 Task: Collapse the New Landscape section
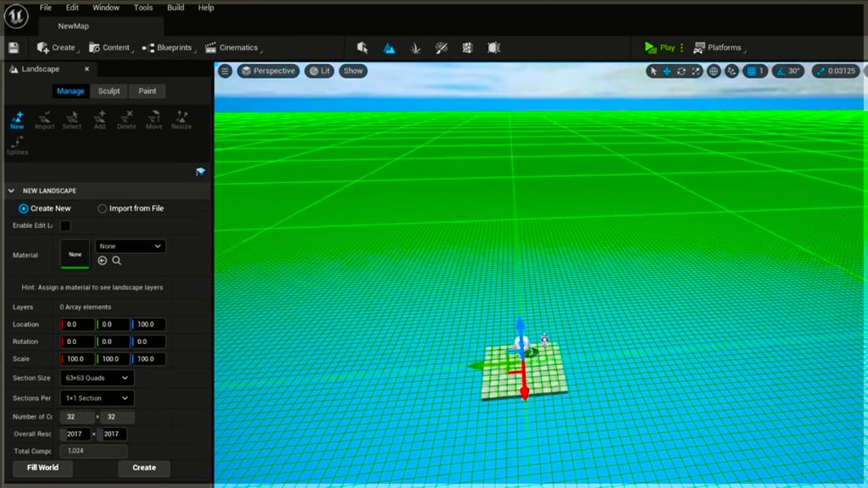click(11, 191)
